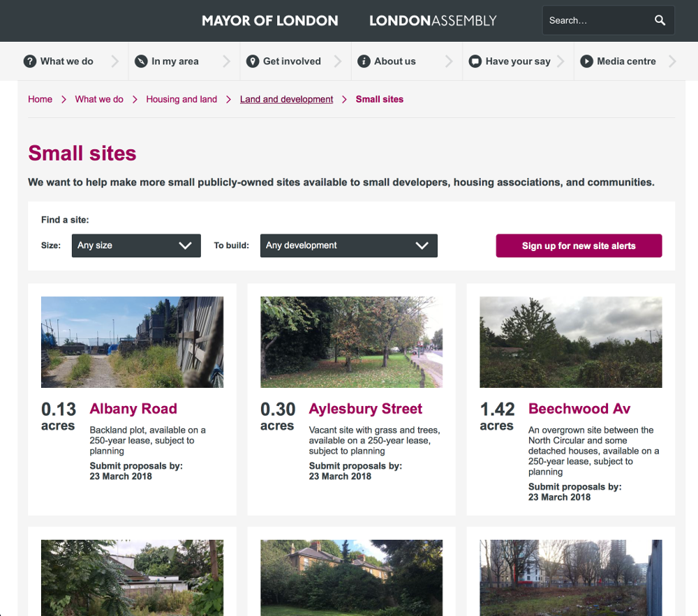698x616 pixels.
Task: Click the photo of the brick houses site
Action: tap(352, 578)
